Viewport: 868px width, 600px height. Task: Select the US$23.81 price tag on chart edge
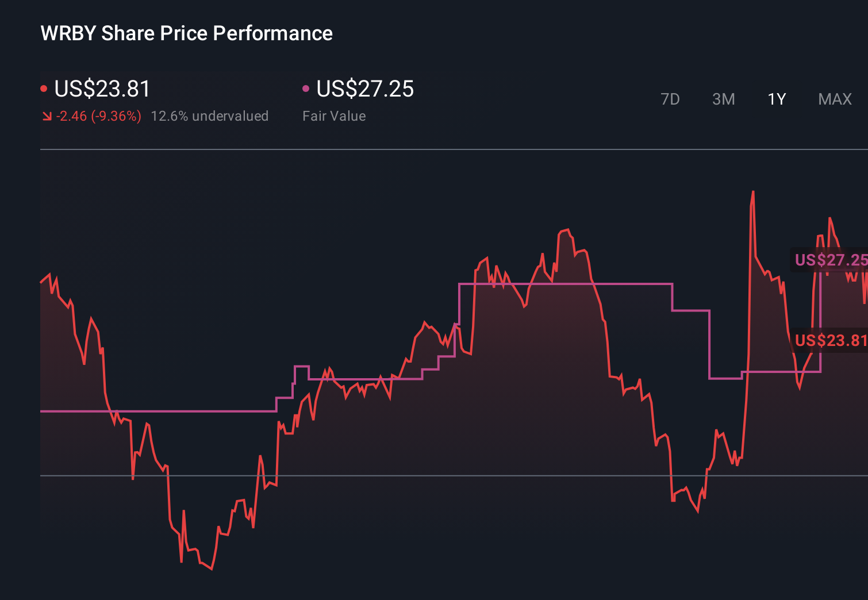(829, 341)
